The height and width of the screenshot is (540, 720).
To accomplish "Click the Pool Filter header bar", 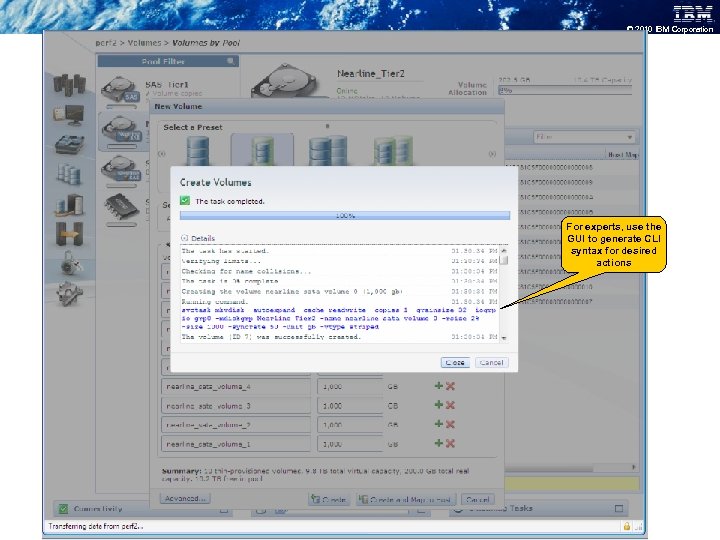I will pyautogui.click(x=168, y=61).
